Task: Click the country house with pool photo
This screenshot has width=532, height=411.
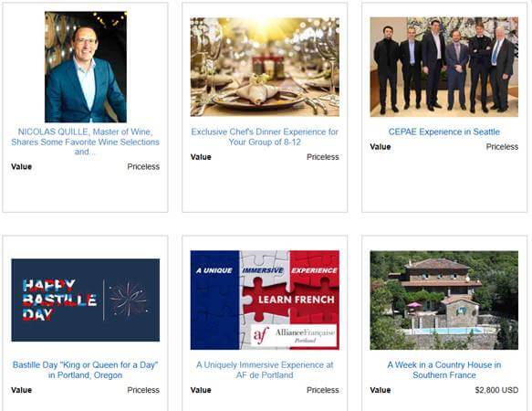Action: (x=443, y=300)
